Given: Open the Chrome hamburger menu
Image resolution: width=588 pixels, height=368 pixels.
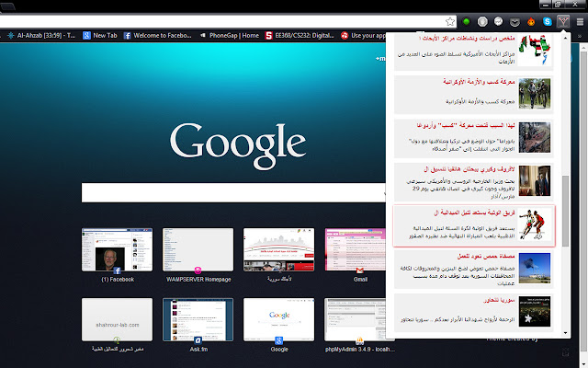Looking at the screenshot, I should (580, 22).
